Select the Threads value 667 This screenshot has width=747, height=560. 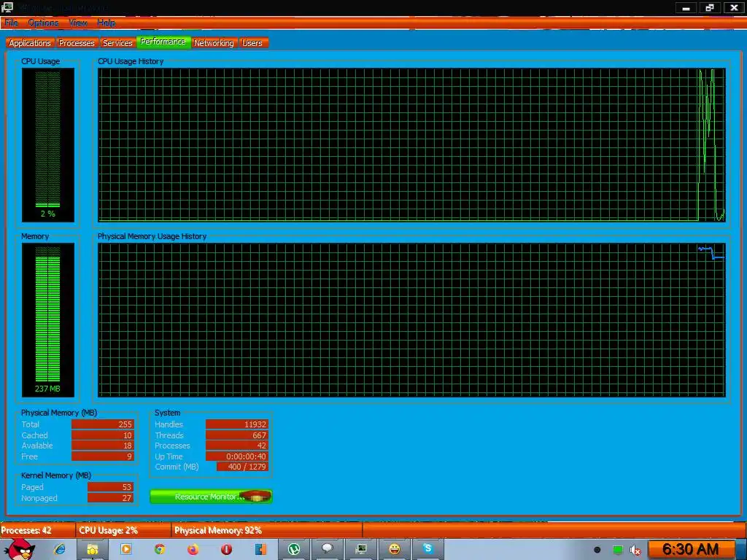(237, 435)
